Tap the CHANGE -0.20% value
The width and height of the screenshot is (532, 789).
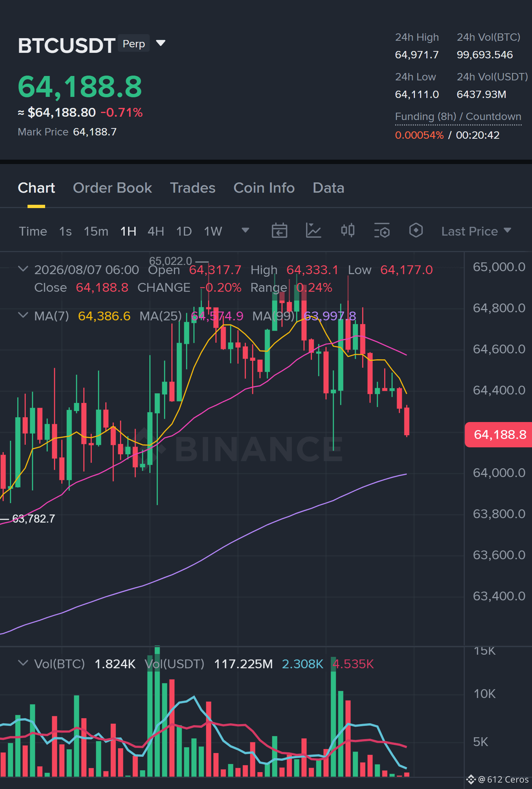coord(221,287)
